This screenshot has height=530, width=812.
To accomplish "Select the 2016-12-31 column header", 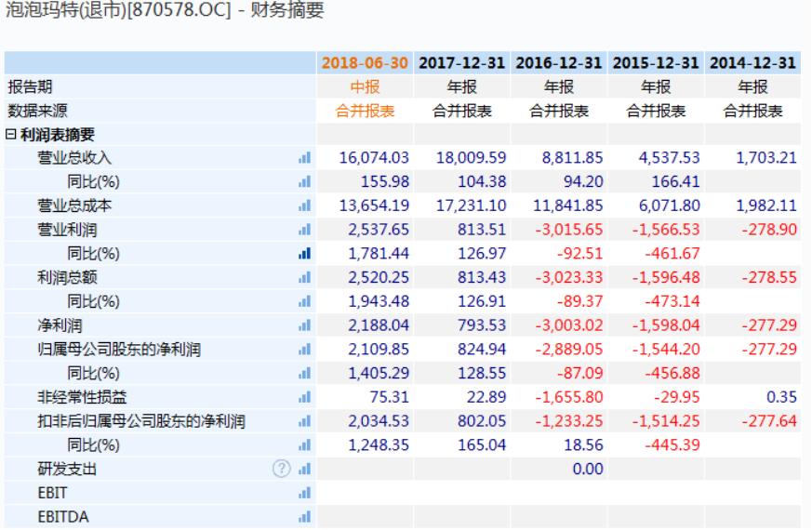I will tap(558, 63).
